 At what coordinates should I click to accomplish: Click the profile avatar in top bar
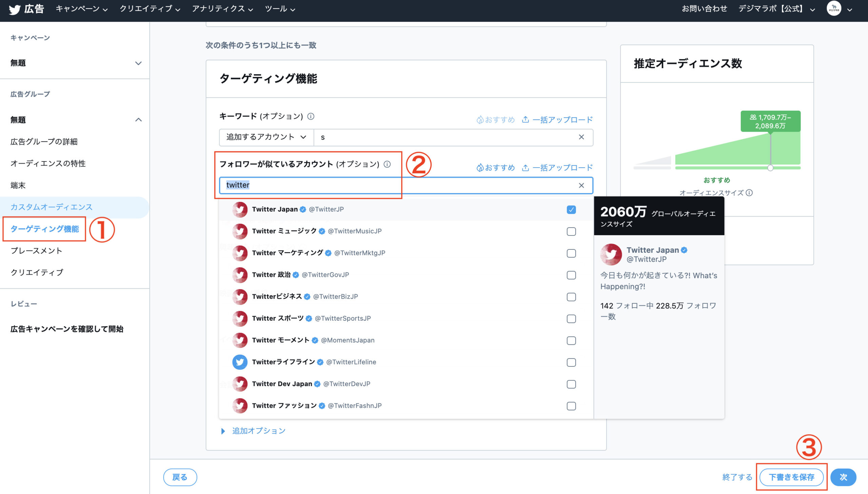(x=833, y=9)
